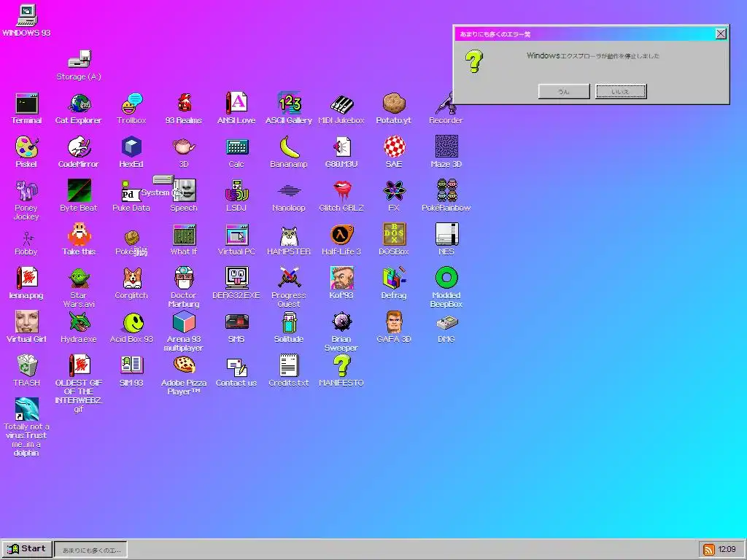Open Bananamp banana icon

point(289,147)
